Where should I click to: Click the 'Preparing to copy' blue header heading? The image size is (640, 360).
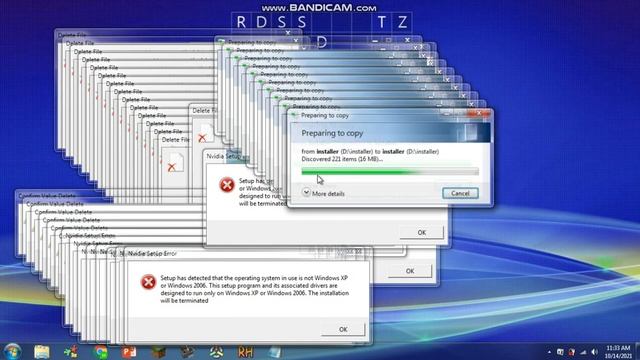[x=332, y=133]
